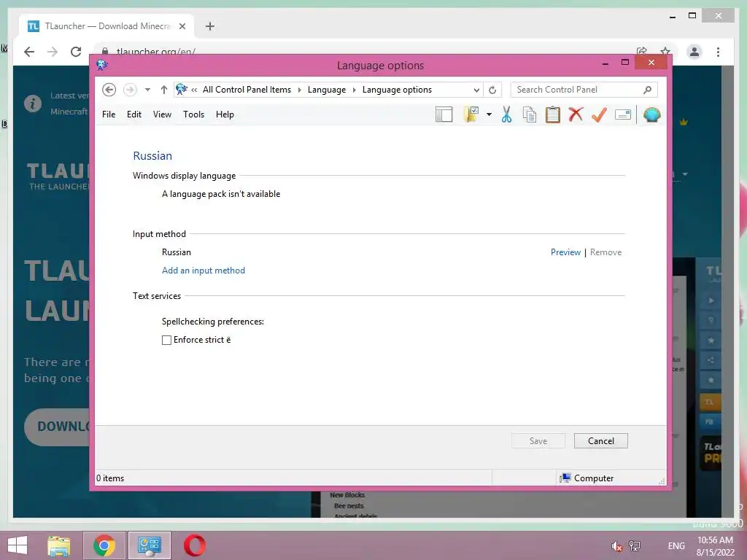The width and height of the screenshot is (747, 560).
Task: Click the Control Panel taskbar icon
Action: (x=149, y=545)
